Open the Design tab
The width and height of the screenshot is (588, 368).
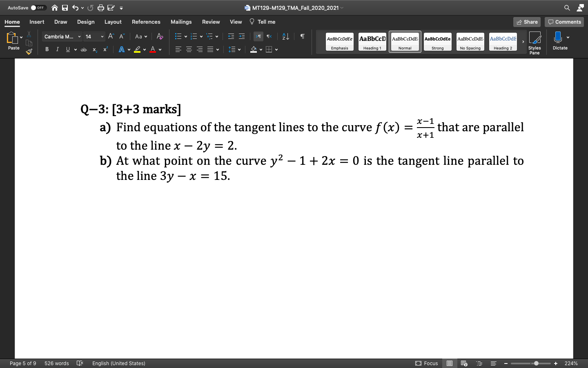[x=86, y=22]
